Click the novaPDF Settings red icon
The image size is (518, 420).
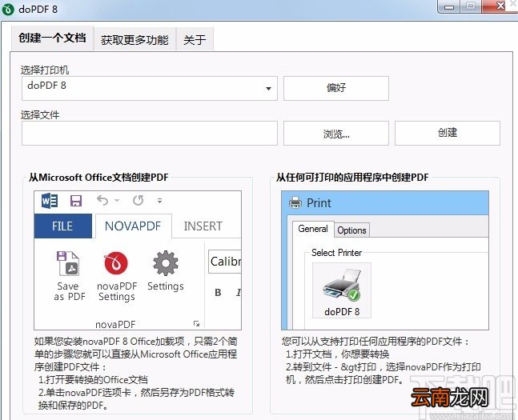[116, 263]
